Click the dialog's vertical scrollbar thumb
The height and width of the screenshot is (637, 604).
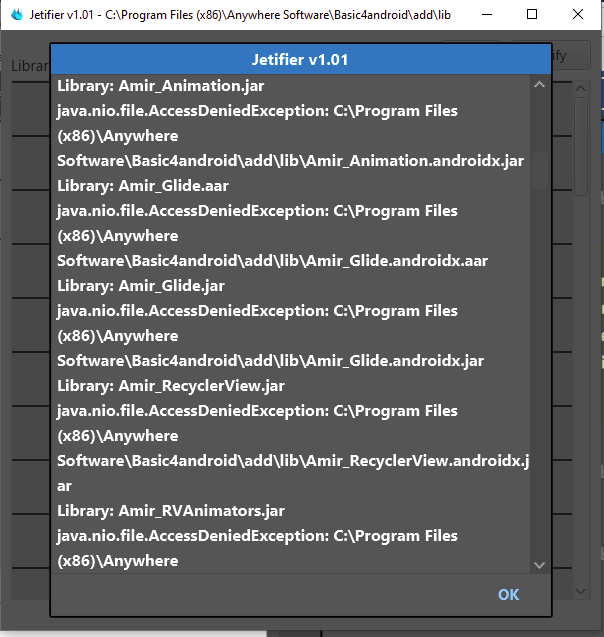(540, 170)
